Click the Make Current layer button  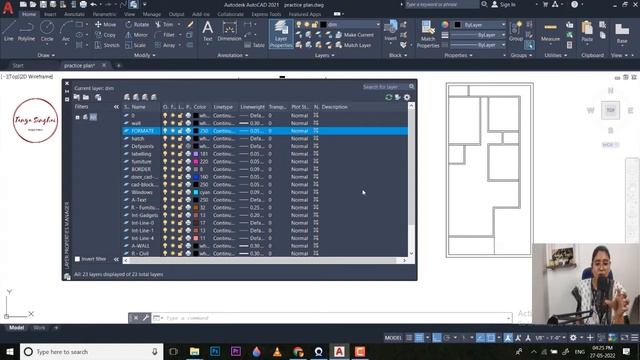coord(354,35)
